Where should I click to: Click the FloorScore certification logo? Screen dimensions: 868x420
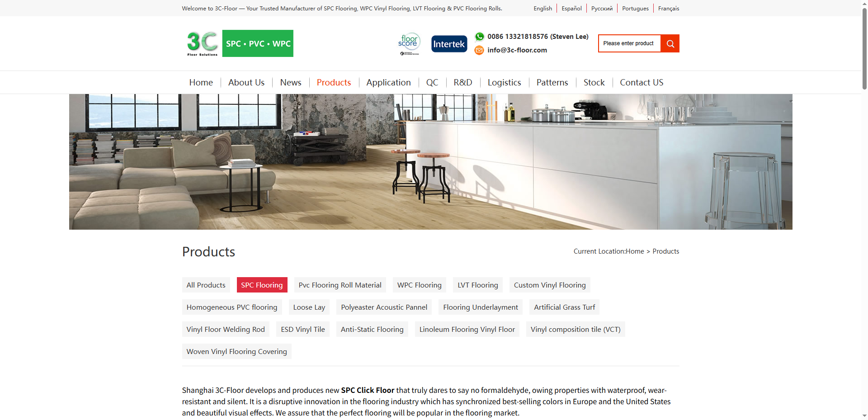pos(409,43)
